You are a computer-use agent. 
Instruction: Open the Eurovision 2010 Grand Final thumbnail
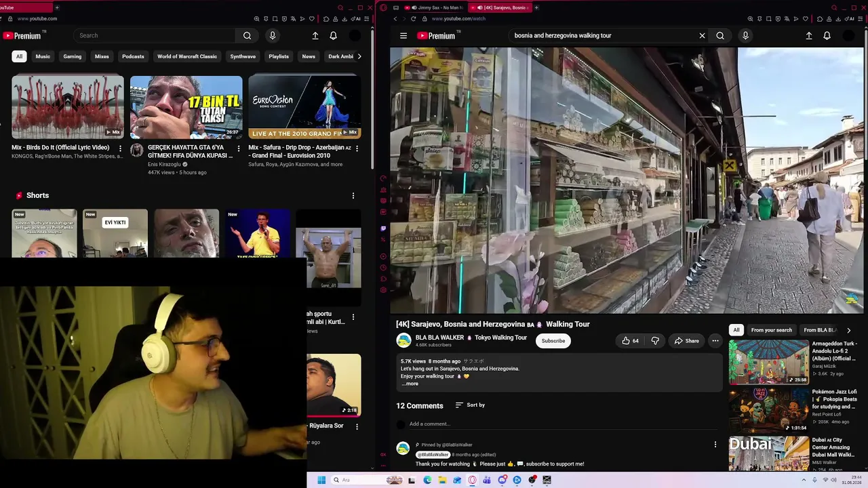point(304,107)
